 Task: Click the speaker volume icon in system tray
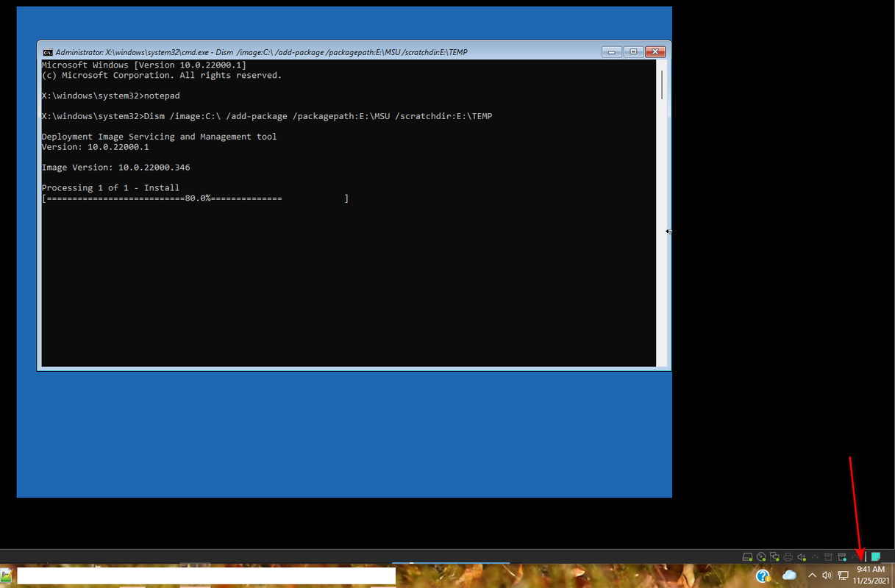(x=827, y=576)
